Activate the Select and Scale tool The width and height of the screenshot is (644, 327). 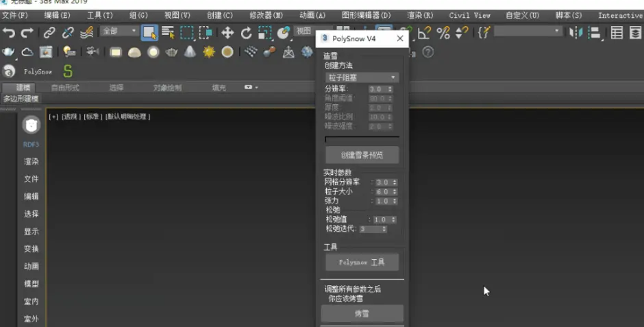[265, 32]
